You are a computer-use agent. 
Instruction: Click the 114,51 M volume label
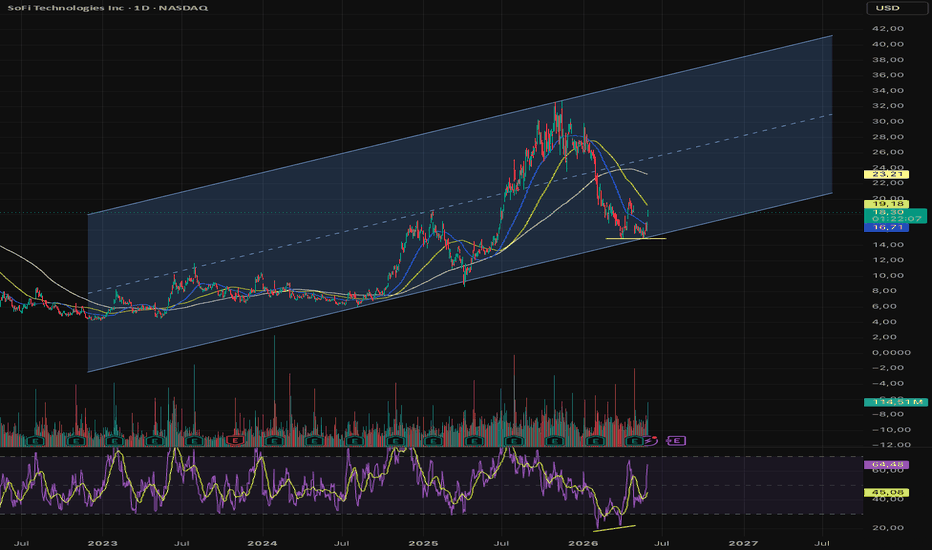(895, 402)
